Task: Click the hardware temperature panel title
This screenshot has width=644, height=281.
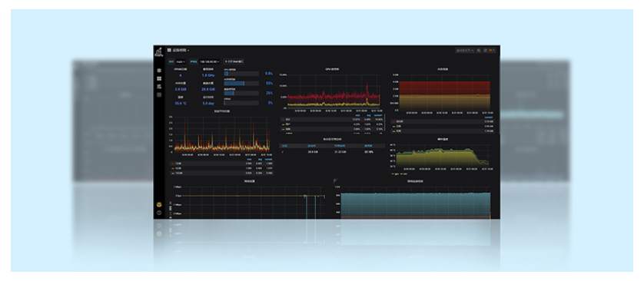Action: point(443,139)
